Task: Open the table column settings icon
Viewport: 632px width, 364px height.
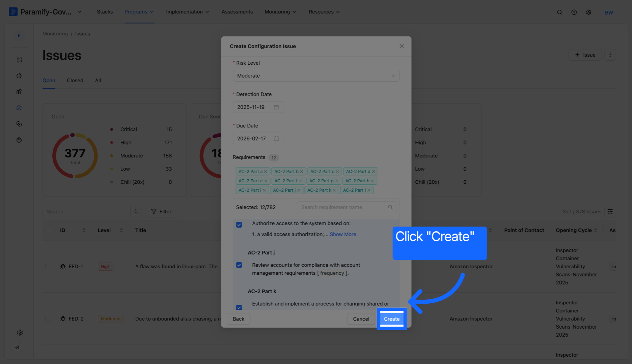Action: (610, 212)
